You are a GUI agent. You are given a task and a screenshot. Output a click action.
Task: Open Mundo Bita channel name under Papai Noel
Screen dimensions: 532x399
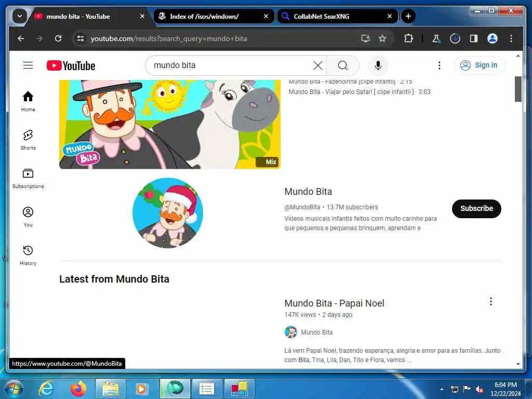(316, 332)
